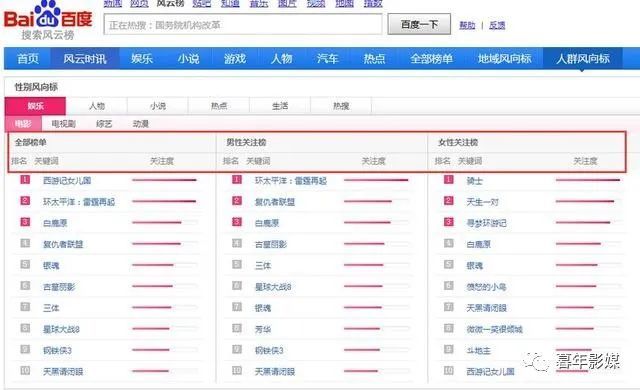Focus the Baidu search input field
This screenshot has height=390, width=640.
click(x=243, y=25)
